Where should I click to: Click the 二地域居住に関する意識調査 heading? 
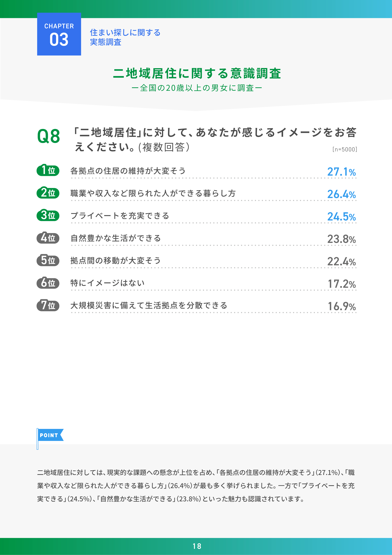tap(197, 73)
